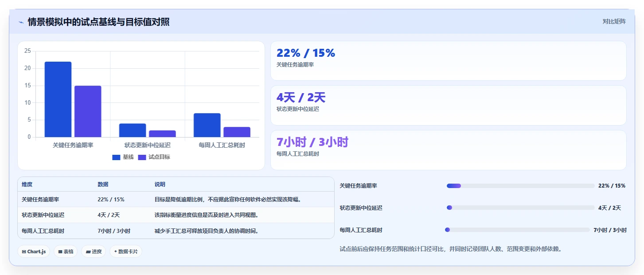Select the 22% / 15% data card value
The height and width of the screenshot is (275, 644).
(306, 53)
